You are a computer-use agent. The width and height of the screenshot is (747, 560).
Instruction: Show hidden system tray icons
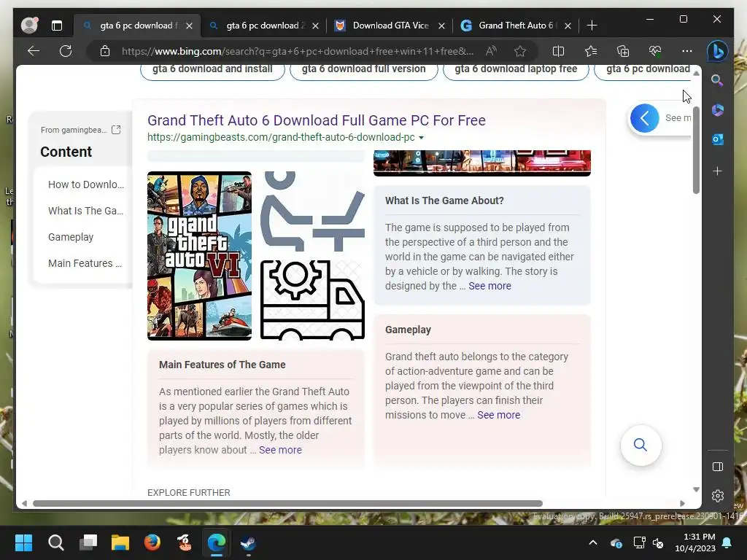[592, 542]
